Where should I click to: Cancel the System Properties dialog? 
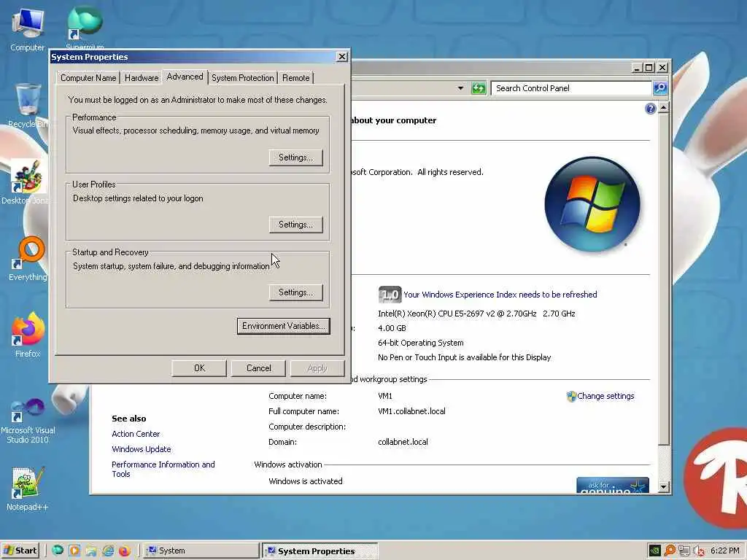[x=259, y=368]
